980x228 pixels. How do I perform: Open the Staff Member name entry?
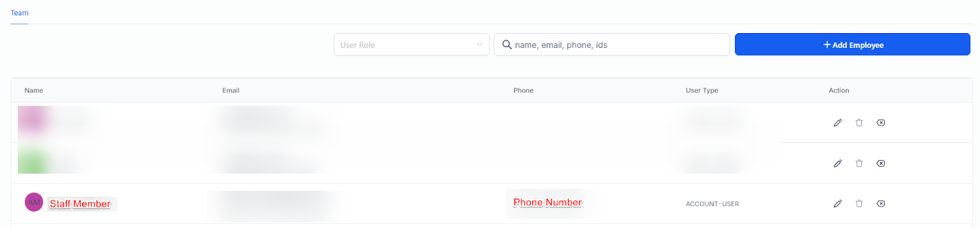80,204
